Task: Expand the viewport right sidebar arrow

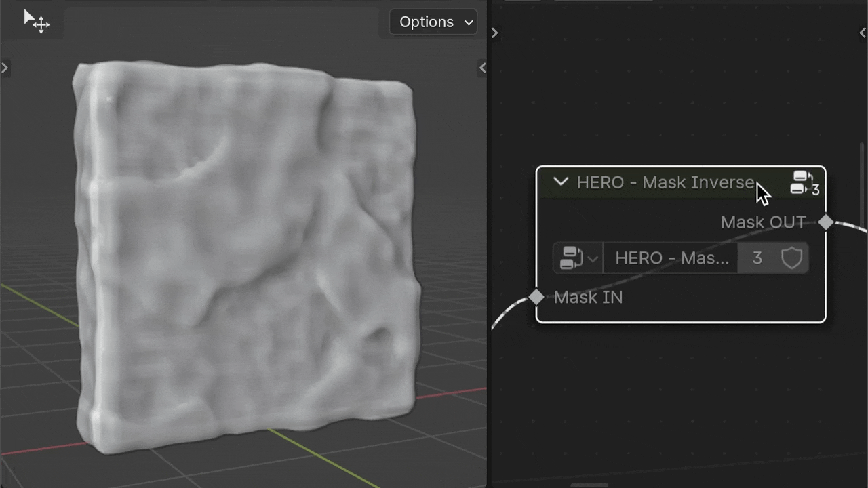Action: [482, 68]
